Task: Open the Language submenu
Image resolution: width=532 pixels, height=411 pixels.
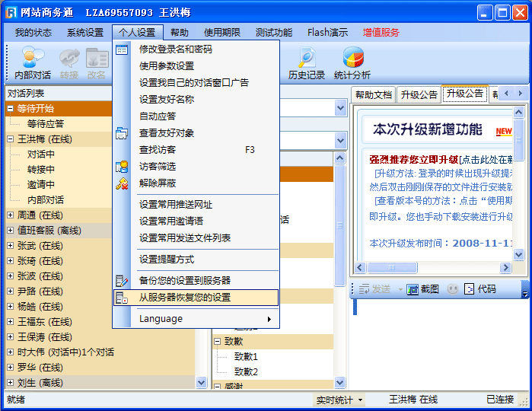Action: (161, 319)
